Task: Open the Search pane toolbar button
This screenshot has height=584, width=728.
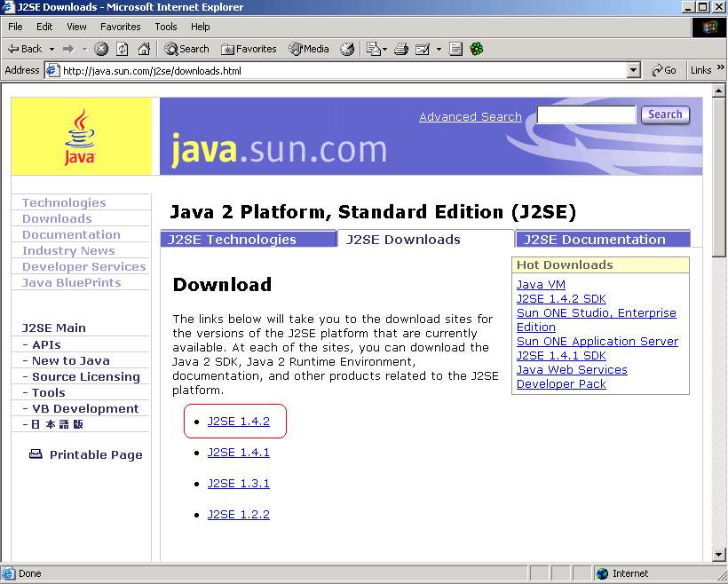Action: [186, 49]
